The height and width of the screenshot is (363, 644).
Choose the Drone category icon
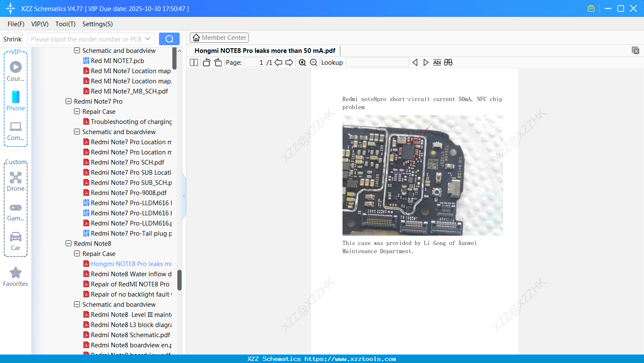point(16,181)
